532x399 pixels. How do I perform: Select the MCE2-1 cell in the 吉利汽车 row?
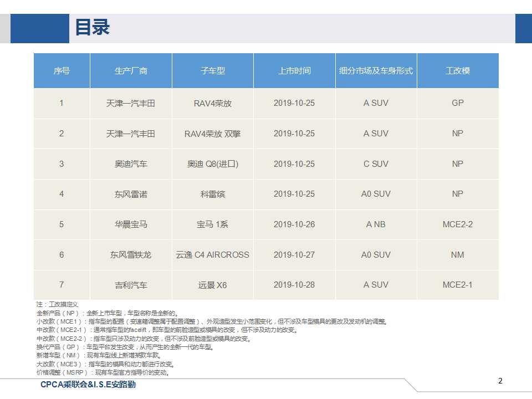[458, 285]
